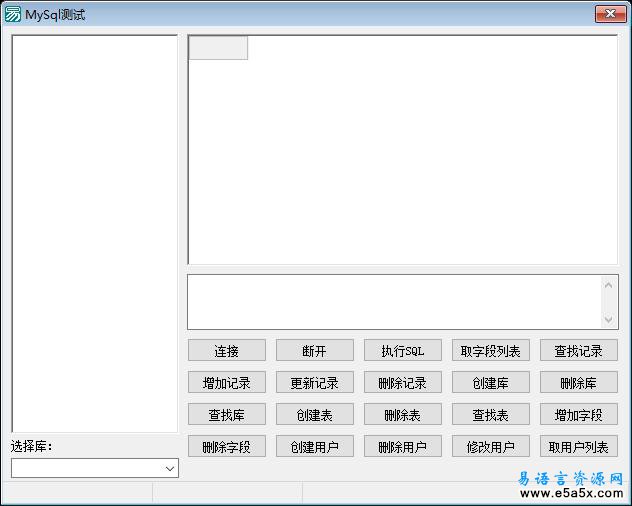Click the 删除表 button
632x506 pixels.
click(x=403, y=414)
